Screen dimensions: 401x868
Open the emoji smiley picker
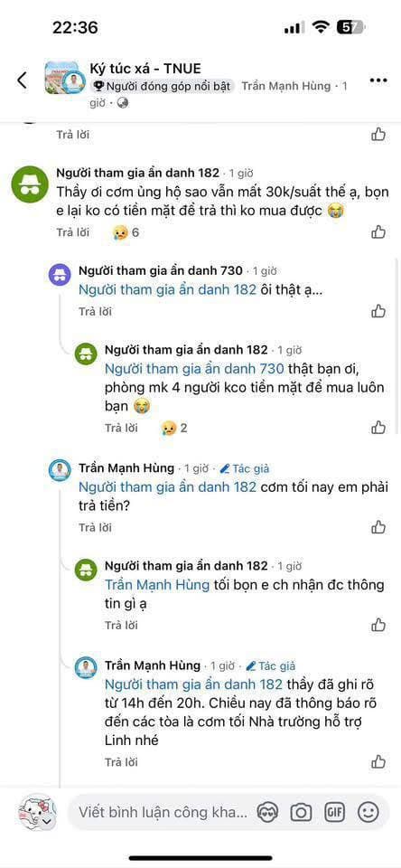tap(368, 812)
